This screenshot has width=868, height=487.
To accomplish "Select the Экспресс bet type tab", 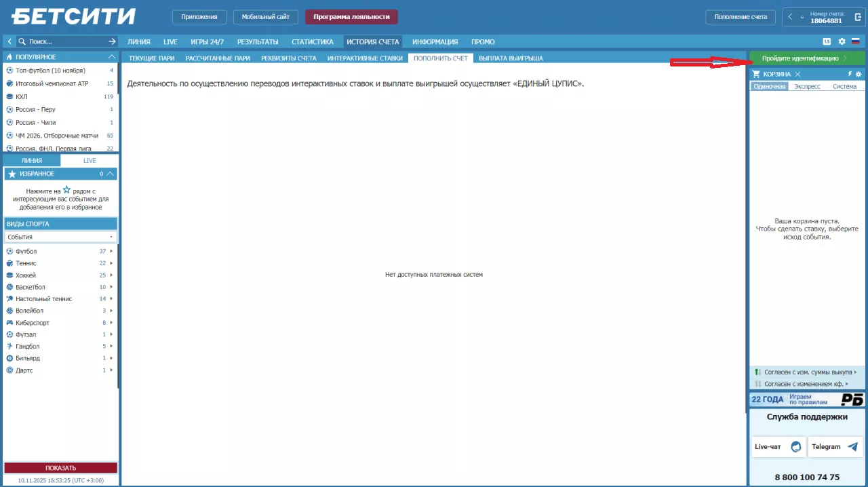I will (807, 86).
